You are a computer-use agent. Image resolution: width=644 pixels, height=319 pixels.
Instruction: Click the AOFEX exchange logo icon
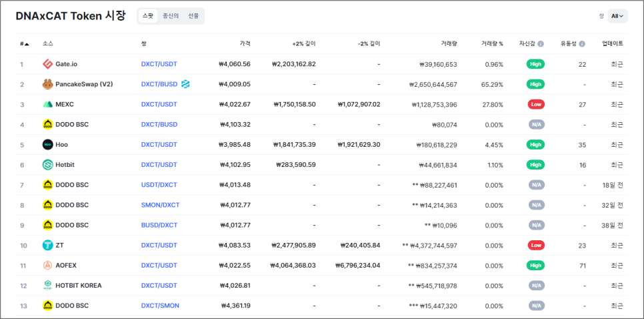47,266
